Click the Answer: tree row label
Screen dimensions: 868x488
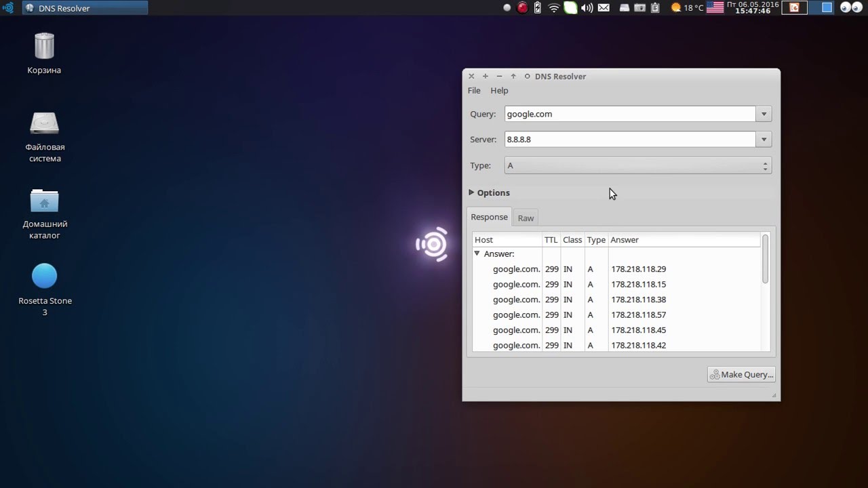(499, 253)
